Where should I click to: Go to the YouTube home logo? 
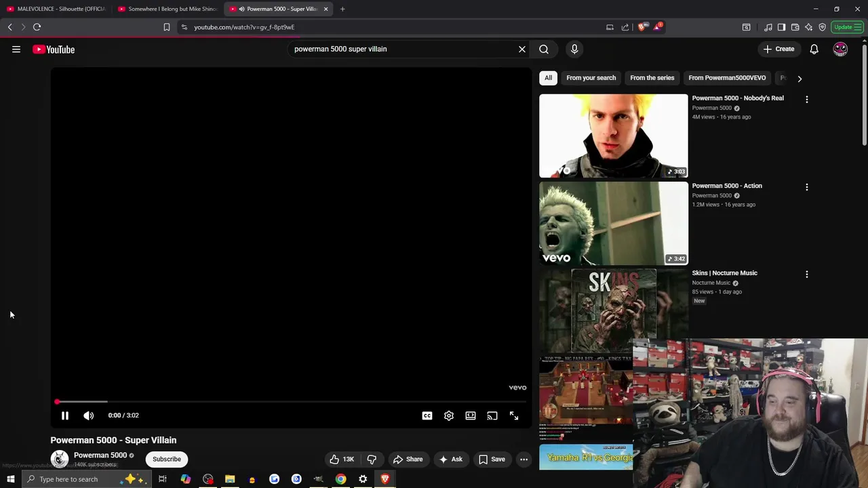coord(54,49)
